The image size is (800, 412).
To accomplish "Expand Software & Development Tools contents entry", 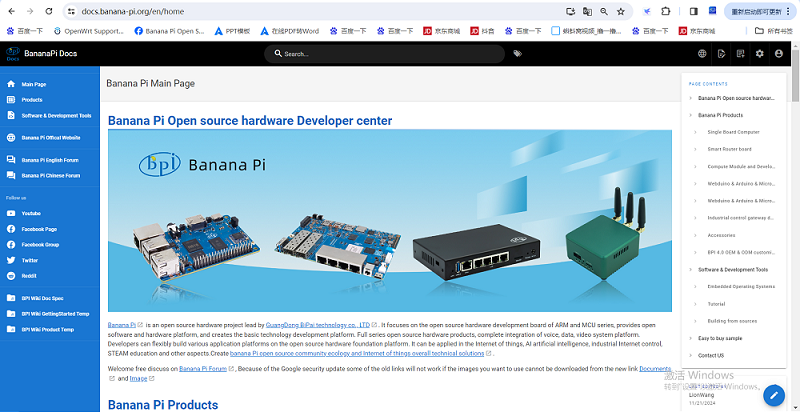I will tap(690, 270).
